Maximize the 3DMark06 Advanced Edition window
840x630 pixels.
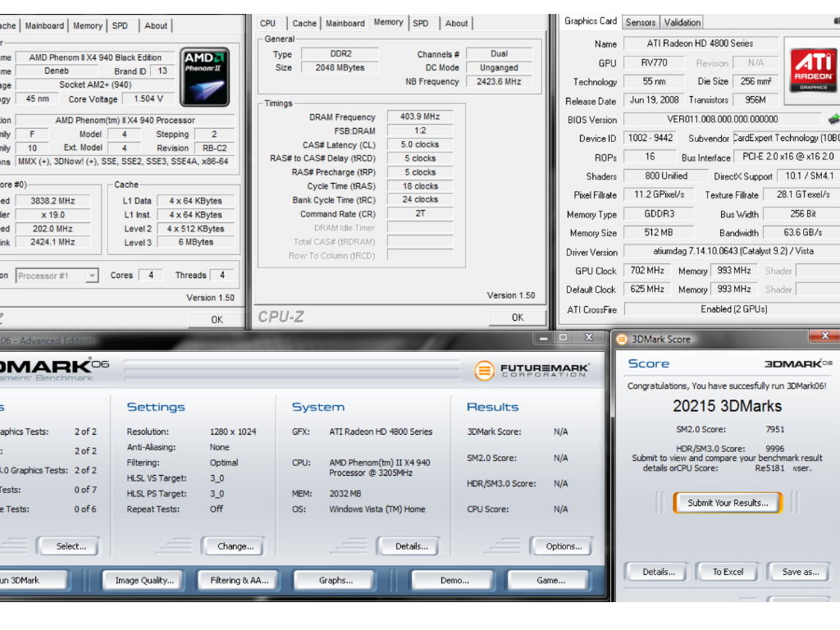pyautogui.click(x=563, y=337)
